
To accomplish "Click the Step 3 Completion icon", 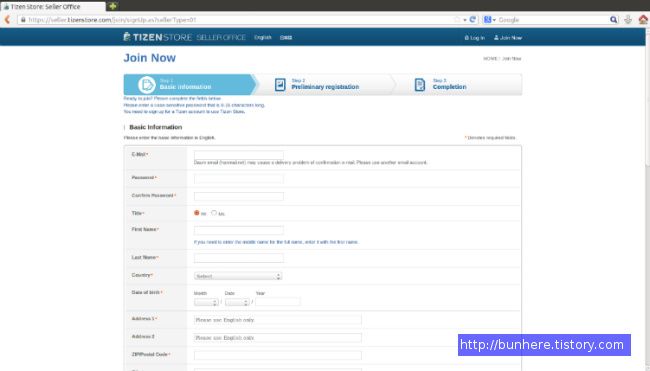I will click(x=420, y=85).
